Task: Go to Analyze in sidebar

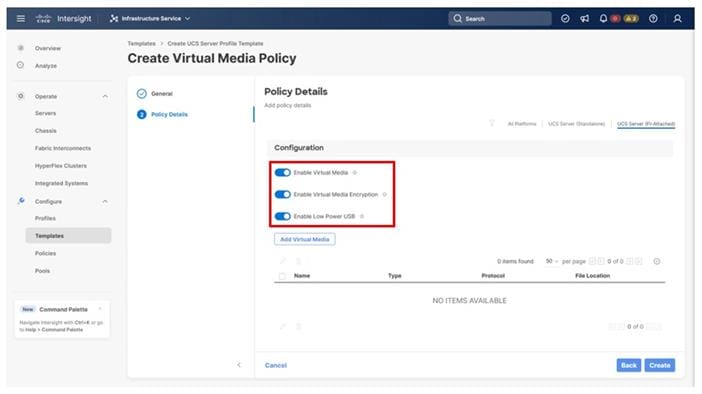Action: coord(46,65)
